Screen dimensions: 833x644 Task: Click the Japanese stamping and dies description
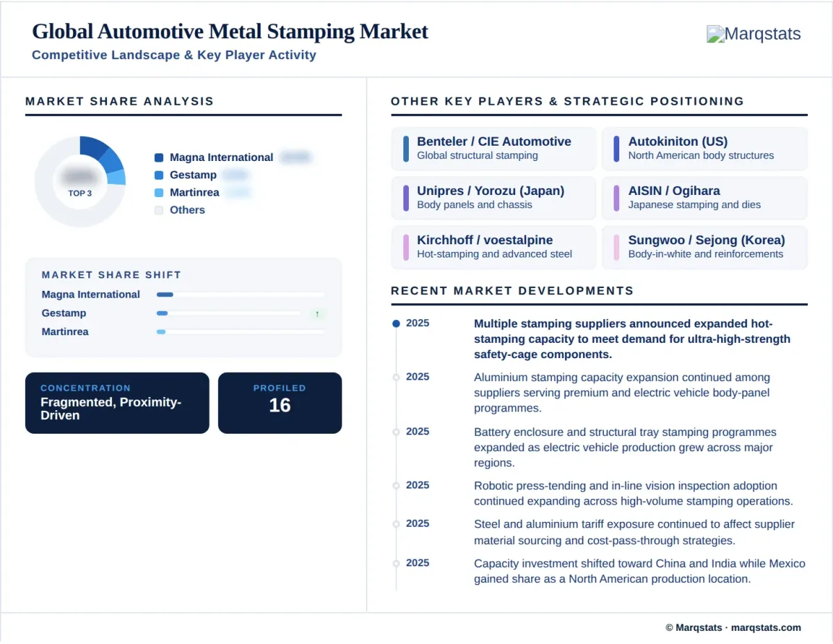[694, 205]
